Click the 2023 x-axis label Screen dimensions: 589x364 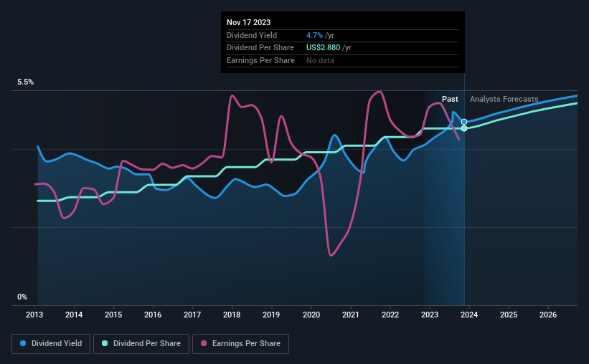pos(430,315)
